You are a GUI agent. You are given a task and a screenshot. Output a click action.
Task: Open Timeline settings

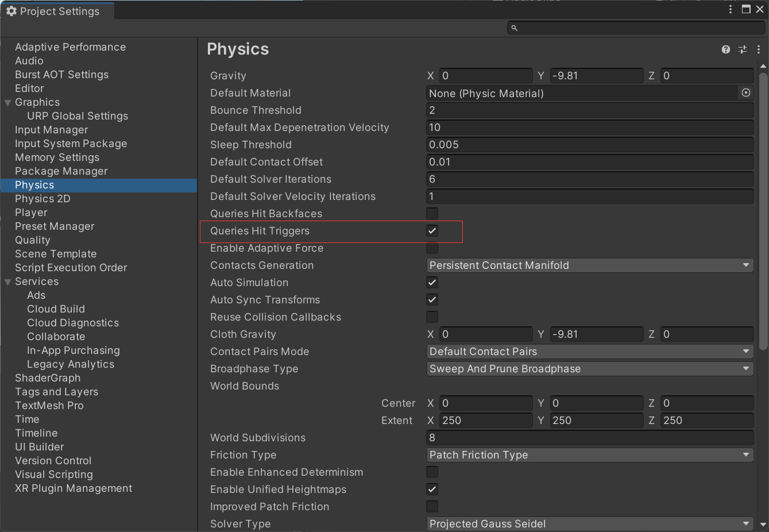(x=36, y=433)
